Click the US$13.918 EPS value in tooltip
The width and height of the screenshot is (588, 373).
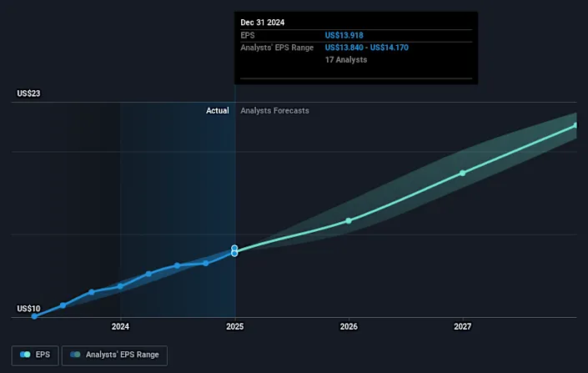click(344, 35)
